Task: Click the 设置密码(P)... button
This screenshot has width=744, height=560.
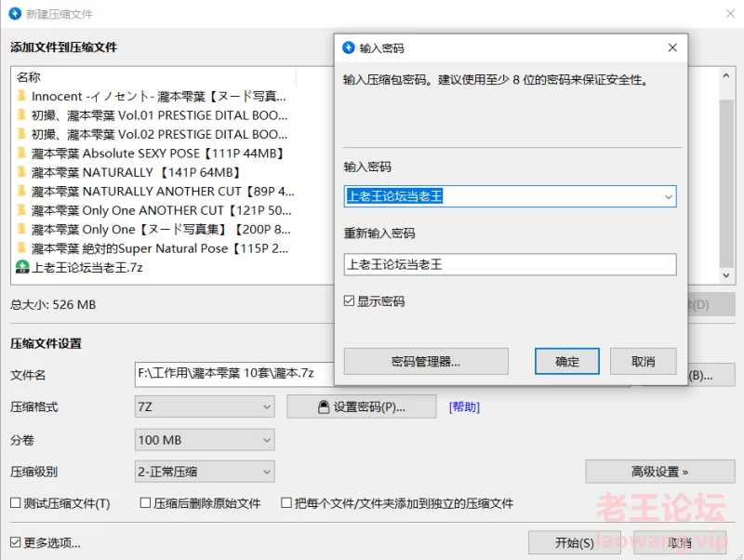Action: click(362, 407)
